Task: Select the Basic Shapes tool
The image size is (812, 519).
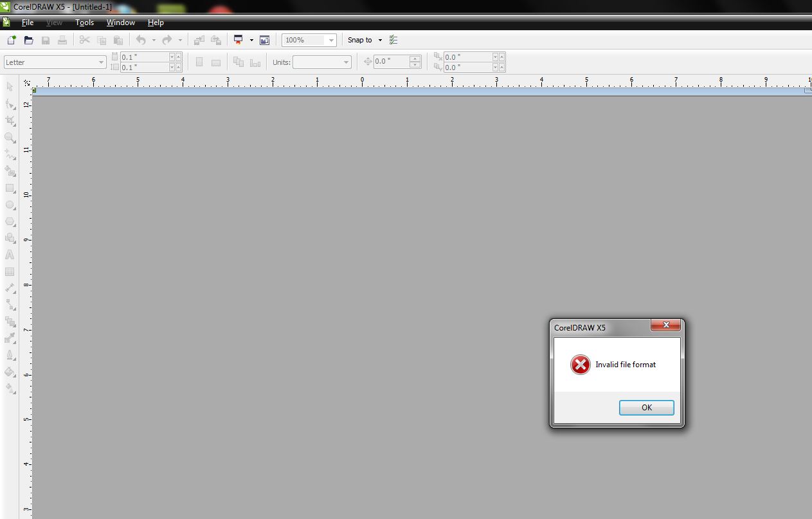Action: (10, 238)
